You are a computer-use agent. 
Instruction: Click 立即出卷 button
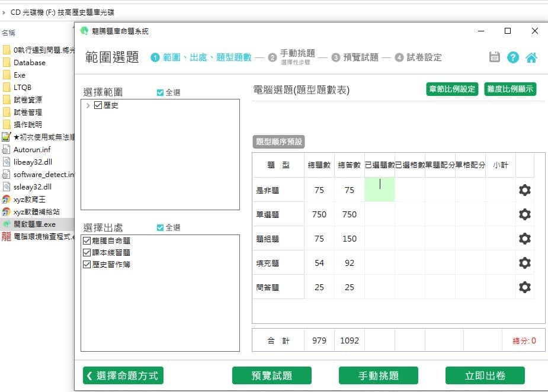pyautogui.click(x=485, y=375)
